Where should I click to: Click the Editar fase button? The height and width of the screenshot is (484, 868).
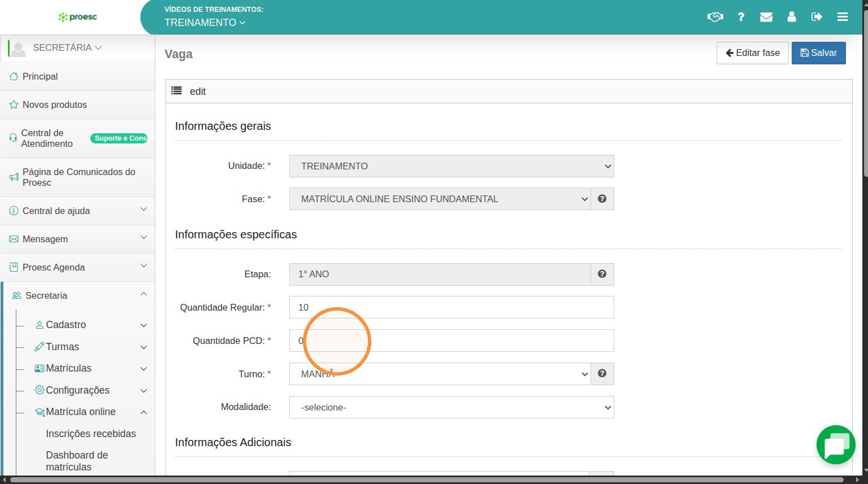click(753, 53)
